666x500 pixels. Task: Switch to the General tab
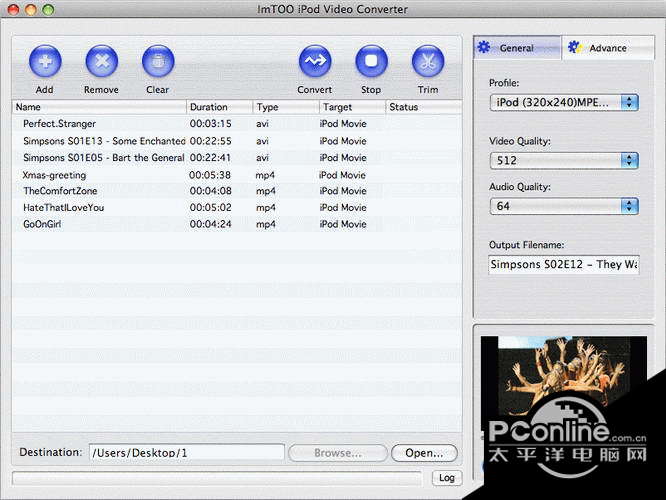point(517,48)
